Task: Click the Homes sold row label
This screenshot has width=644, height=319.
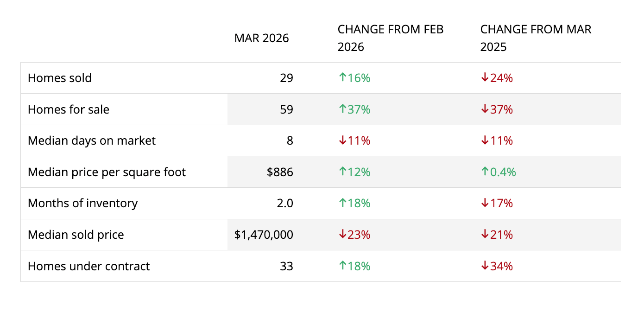Action: tap(60, 78)
